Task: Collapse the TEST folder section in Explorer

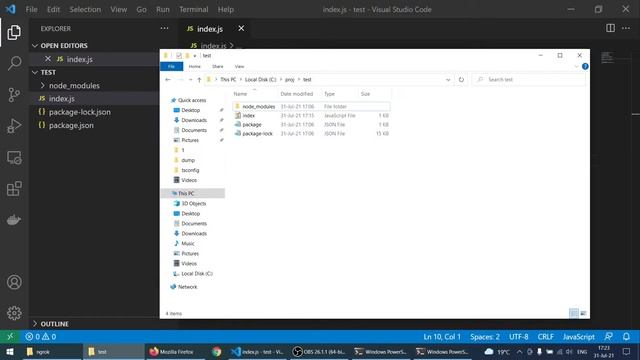Action: pos(35,72)
